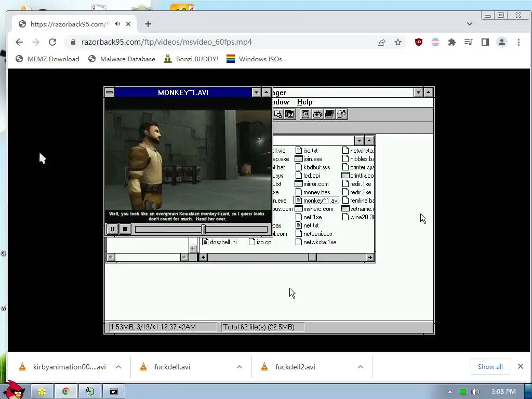Open the Chrome profile avatar
This screenshot has width=532, height=399.
click(502, 42)
